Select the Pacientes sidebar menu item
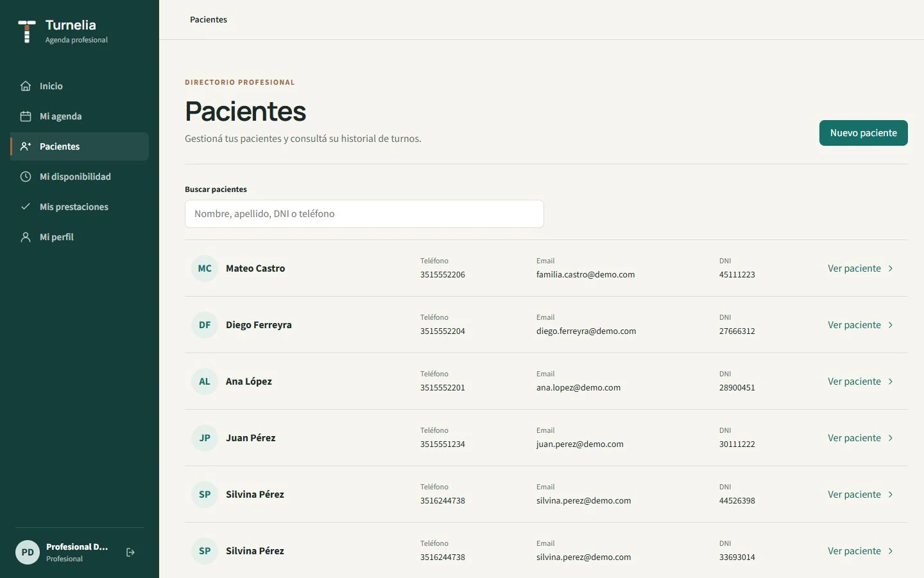Screen dimensions: 924x578 (80, 146)
